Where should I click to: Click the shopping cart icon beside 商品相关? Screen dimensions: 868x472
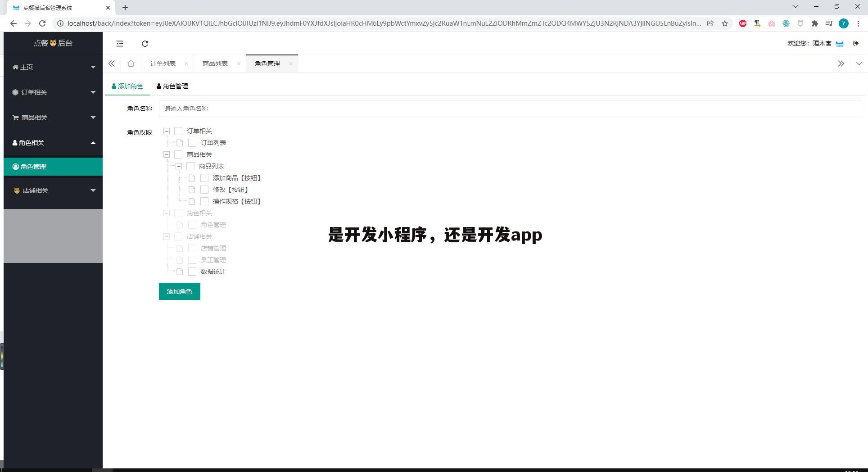point(15,117)
